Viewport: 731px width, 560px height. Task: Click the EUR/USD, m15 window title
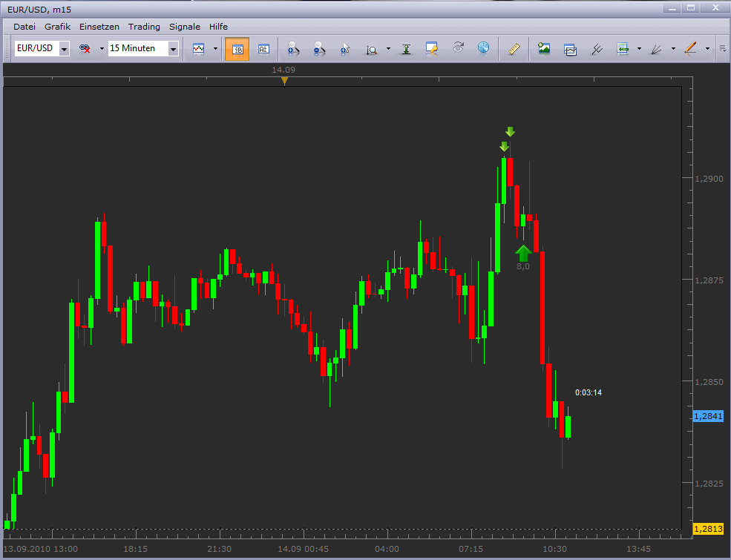39,10
